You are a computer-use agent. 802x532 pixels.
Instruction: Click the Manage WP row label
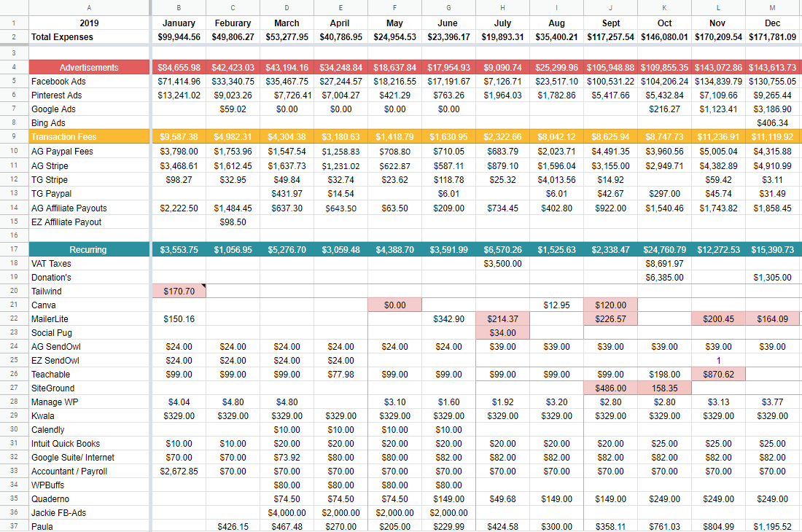click(x=89, y=402)
